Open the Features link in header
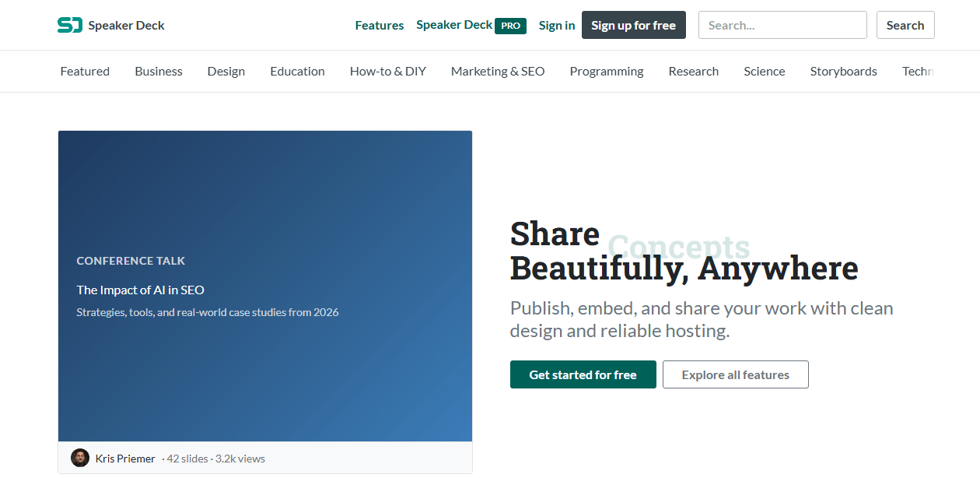Viewport: 980px width, 478px height. (380, 25)
